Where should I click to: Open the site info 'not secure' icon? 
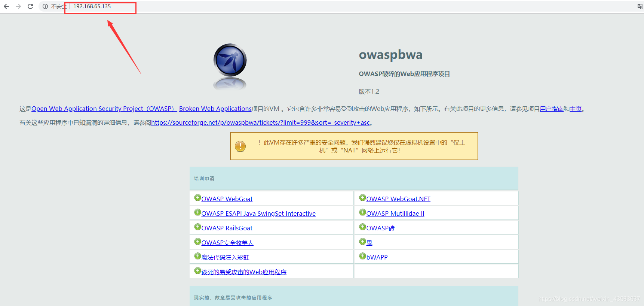pos(45,6)
